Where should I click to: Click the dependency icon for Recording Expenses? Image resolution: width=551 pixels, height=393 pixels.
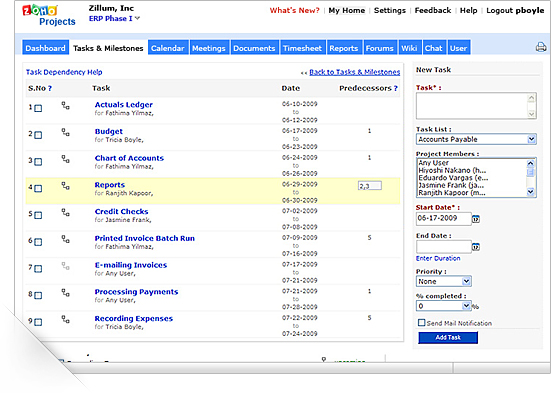65,319
